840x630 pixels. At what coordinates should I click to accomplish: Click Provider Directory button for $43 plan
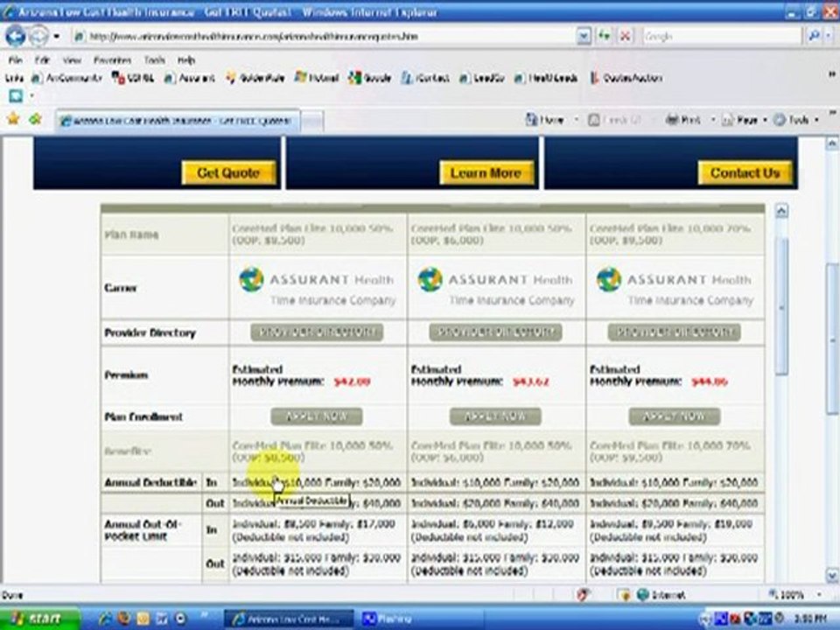coord(495,332)
